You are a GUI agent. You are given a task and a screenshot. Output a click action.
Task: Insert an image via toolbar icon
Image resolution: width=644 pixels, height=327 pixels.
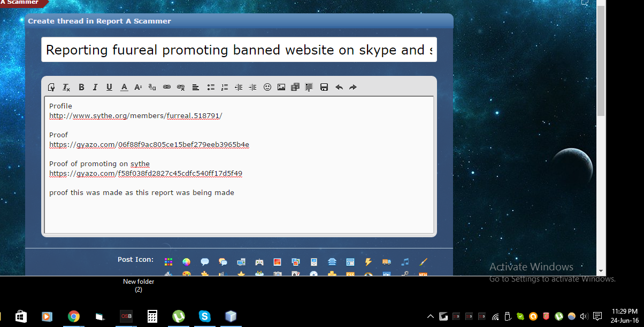coord(281,87)
